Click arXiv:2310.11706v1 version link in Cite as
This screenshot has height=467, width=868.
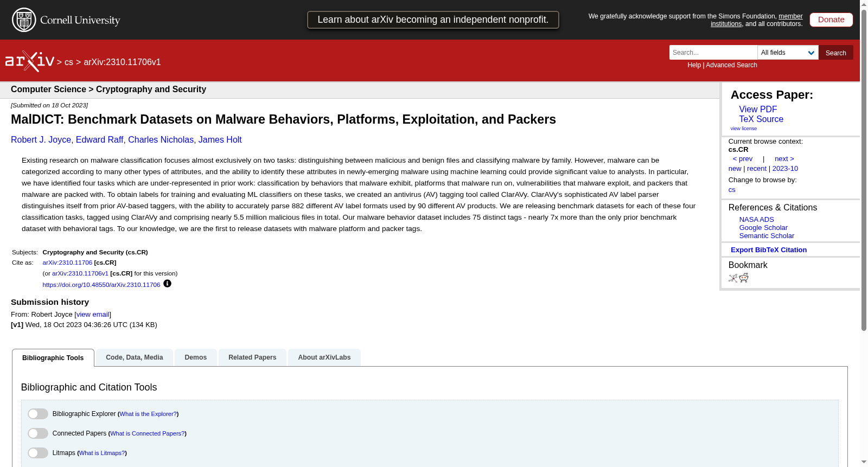point(80,273)
